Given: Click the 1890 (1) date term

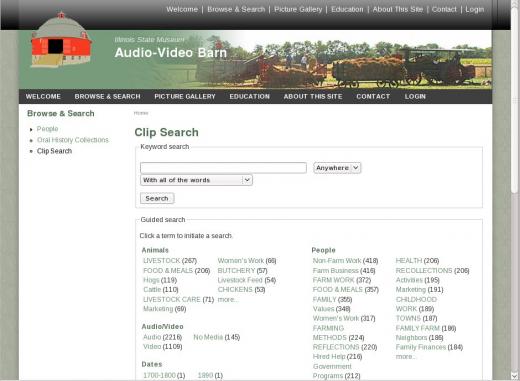Looking at the screenshot, I should (x=210, y=375).
